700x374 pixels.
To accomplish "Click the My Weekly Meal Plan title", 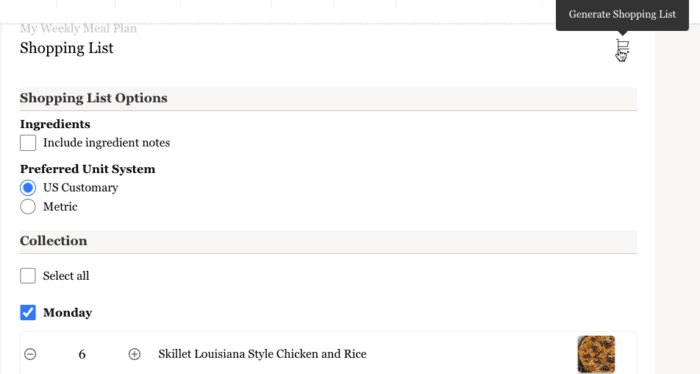I will coord(78,29).
